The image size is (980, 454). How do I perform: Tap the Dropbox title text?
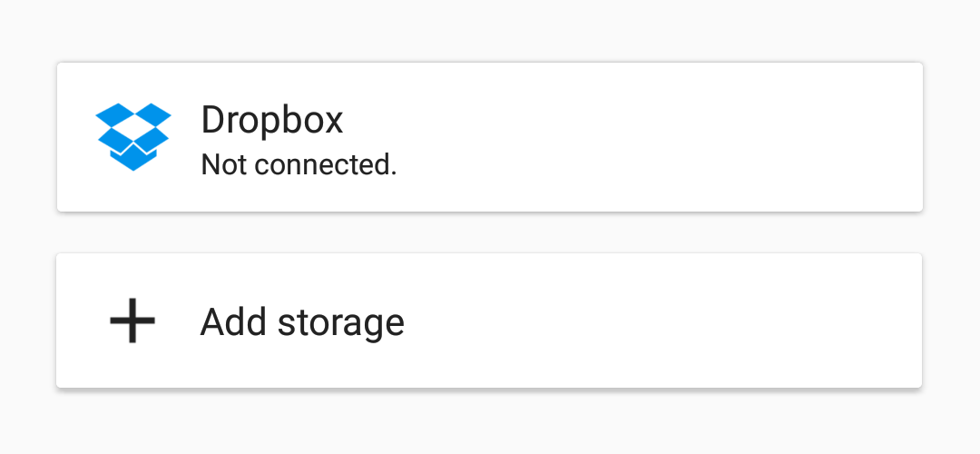272,120
